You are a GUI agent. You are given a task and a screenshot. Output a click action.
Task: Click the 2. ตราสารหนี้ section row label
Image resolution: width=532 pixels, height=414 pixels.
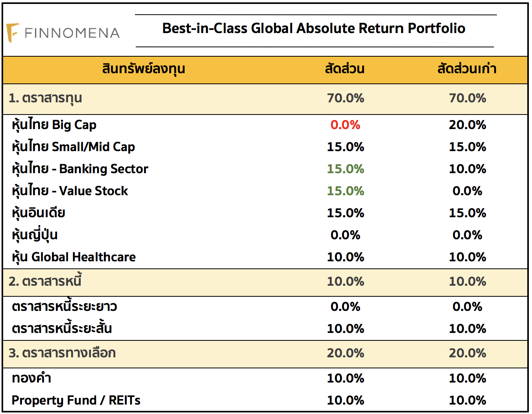coord(45,281)
